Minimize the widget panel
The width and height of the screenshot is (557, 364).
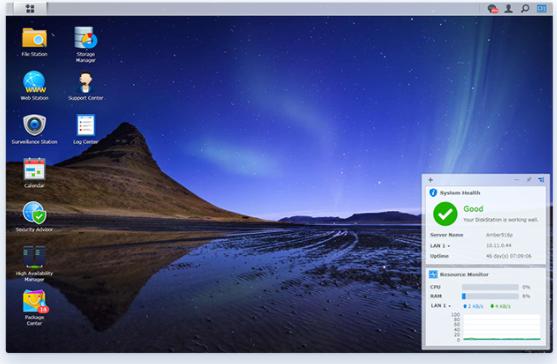[x=517, y=180]
